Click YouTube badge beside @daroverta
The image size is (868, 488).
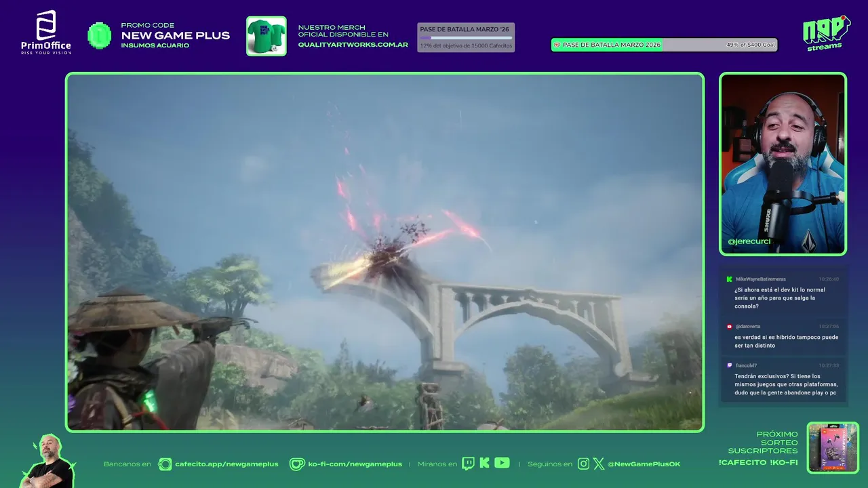[729, 326]
